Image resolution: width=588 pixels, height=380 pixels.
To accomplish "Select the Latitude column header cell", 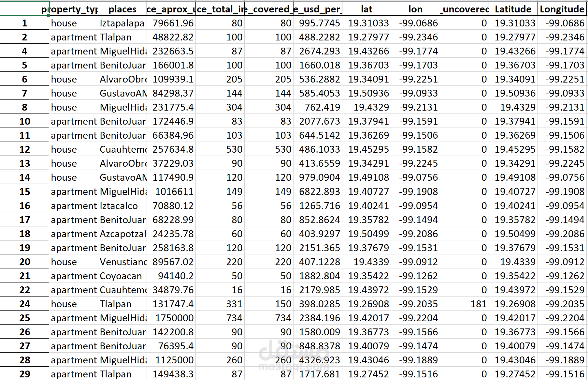I will (x=513, y=9).
